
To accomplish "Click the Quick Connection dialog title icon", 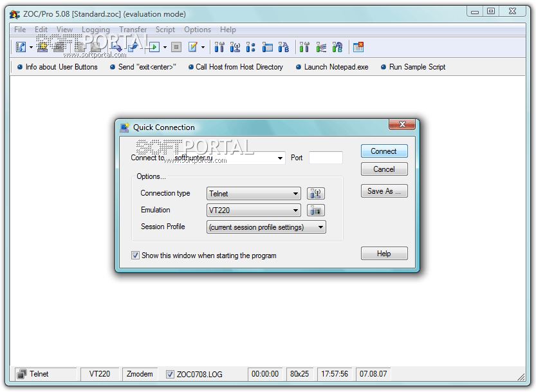I will [x=124, y=127].
